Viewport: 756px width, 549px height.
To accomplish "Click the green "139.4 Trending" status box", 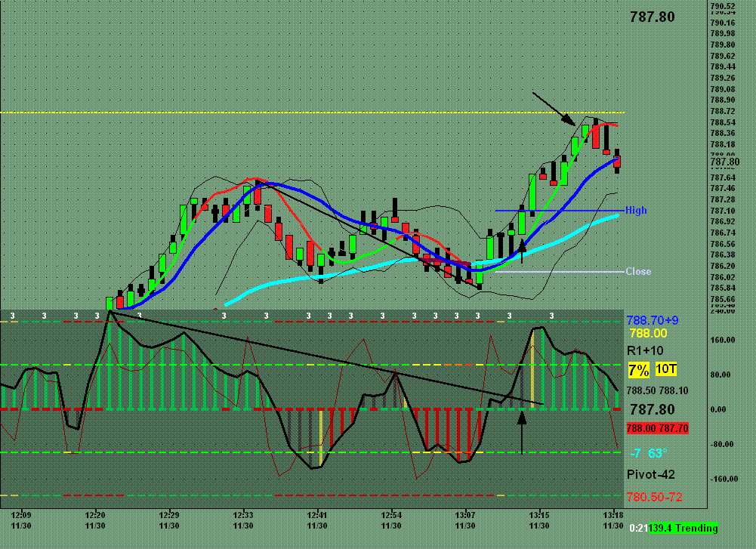I will 683,529.
